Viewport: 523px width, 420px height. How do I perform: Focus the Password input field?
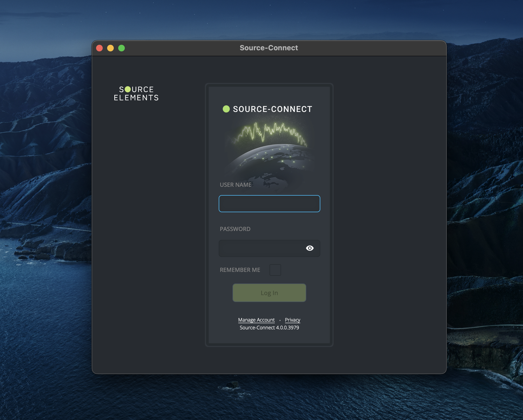(x=261, y=248)
